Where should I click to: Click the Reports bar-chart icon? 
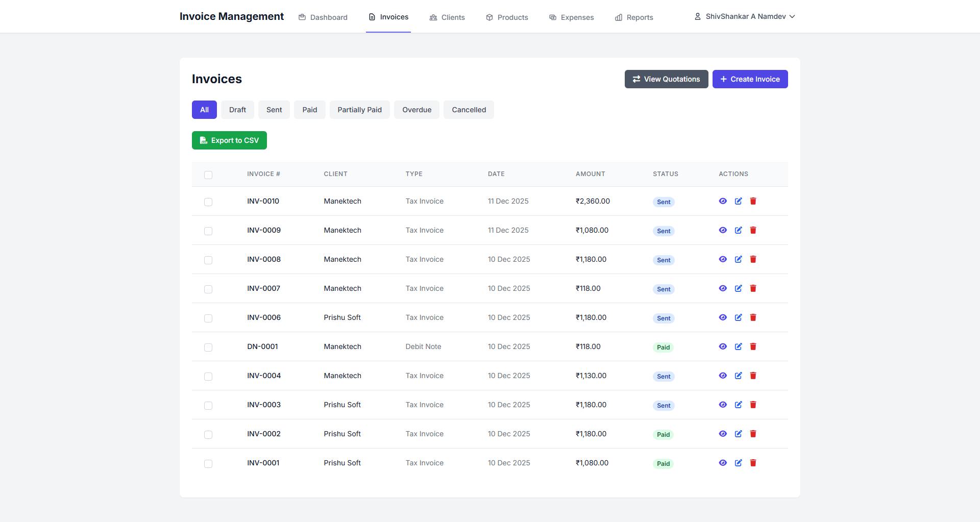(x=619, y=17)
